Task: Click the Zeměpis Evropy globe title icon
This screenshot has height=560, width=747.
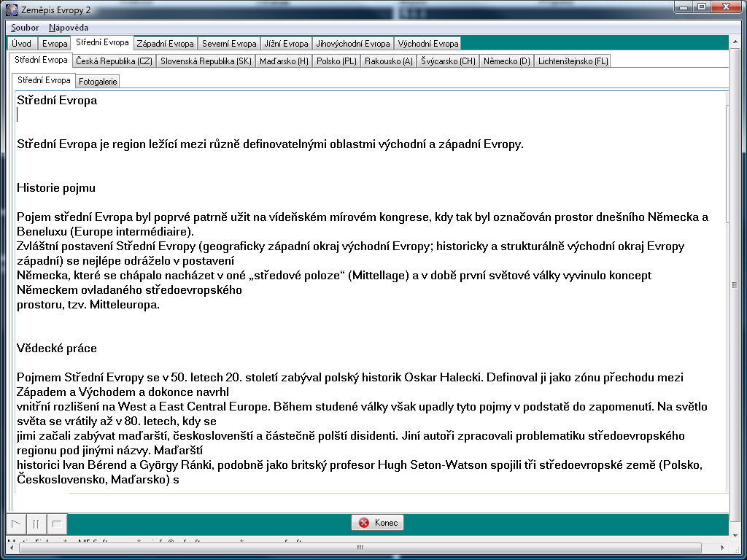Action: point(12,9)
